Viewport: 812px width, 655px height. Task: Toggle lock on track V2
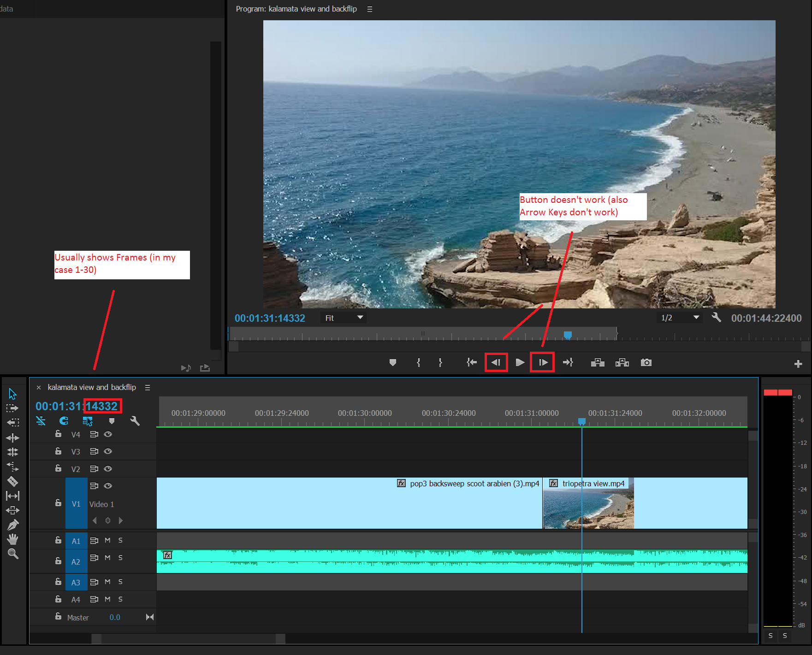tap(58, 468)
